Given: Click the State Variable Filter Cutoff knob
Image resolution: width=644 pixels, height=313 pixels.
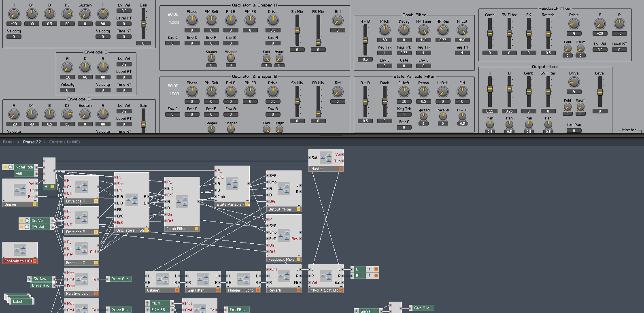Looking at the screenshot, I should [404, 91].
